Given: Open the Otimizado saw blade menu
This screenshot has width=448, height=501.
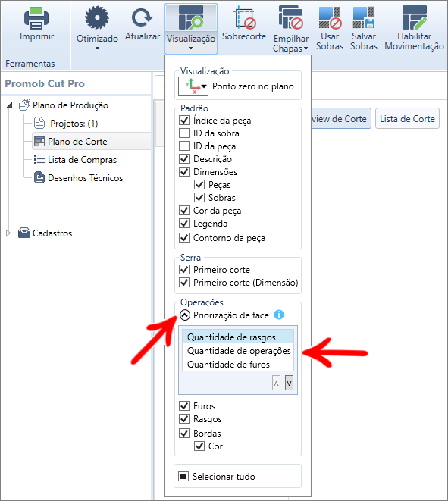Looking at the screenshot, I should [97, 28].
